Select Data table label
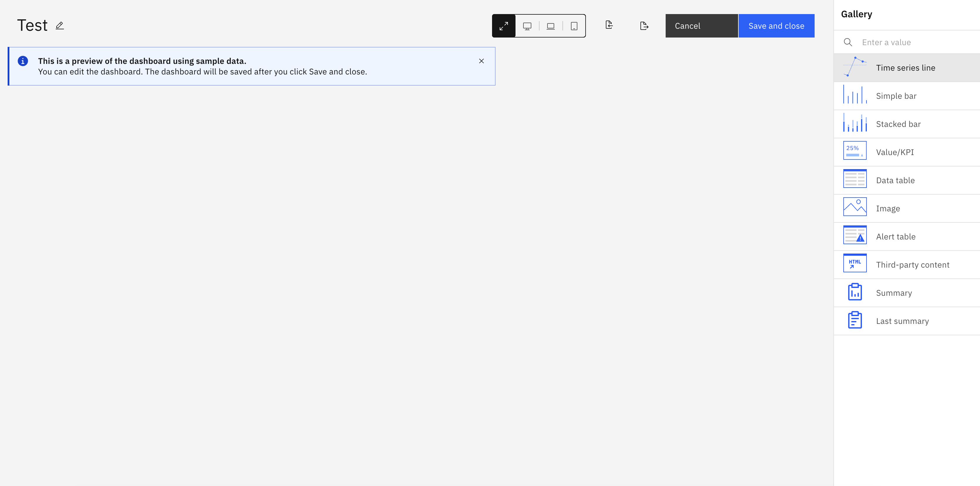 [895, 180]
